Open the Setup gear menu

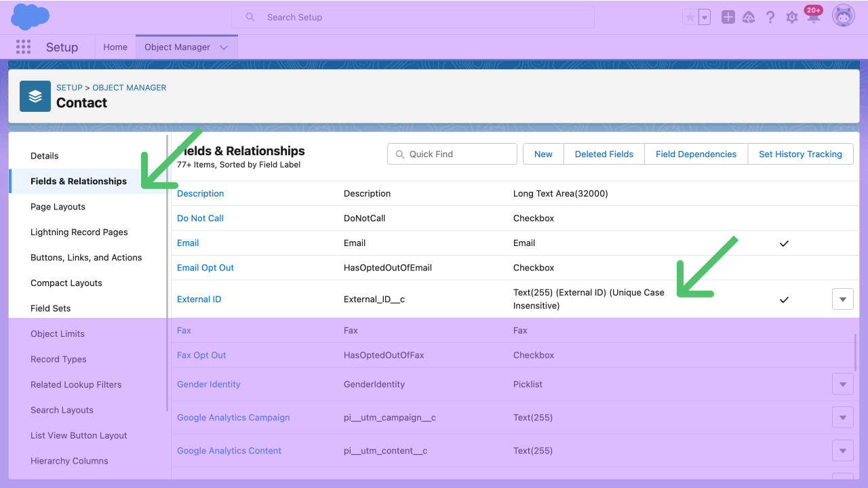(792, 18)
